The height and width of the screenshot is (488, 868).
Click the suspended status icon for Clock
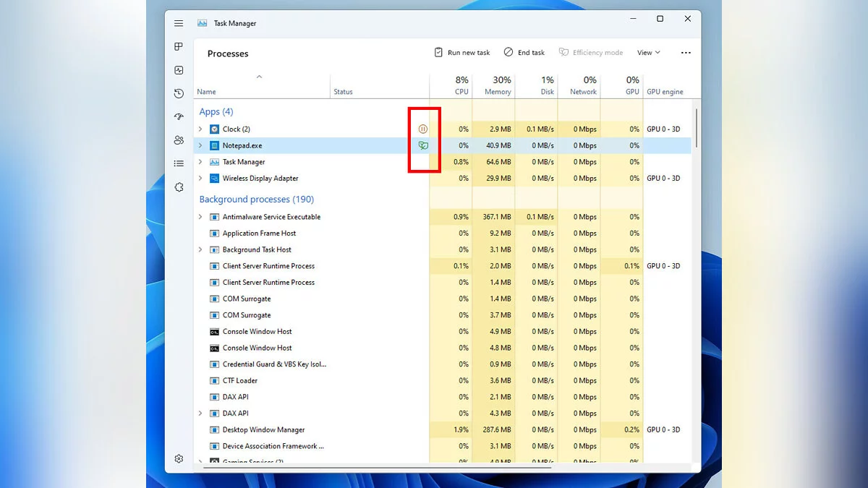(423, 129)
